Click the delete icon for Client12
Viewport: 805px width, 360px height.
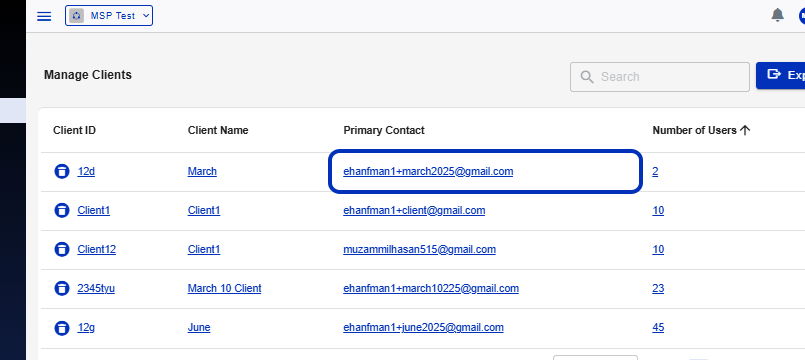point(62,249)
